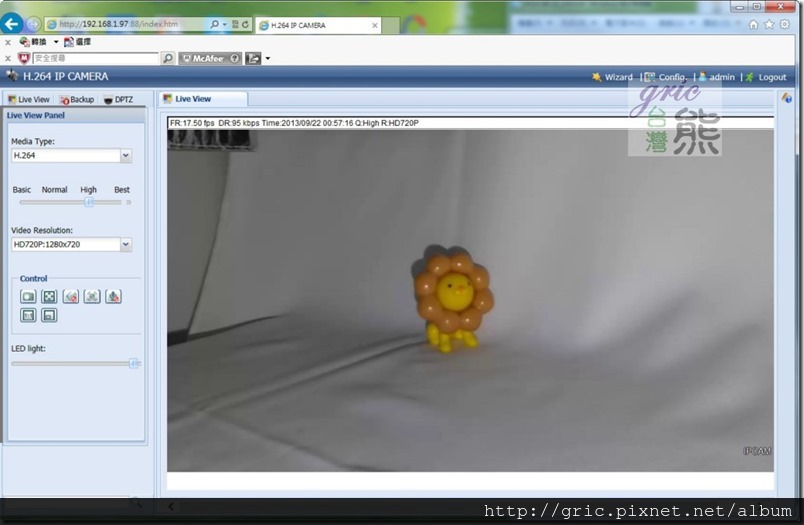Click the stream status info text bar
Image resolution: width=804 pixels, height=525 pixels.
(470, 123)
